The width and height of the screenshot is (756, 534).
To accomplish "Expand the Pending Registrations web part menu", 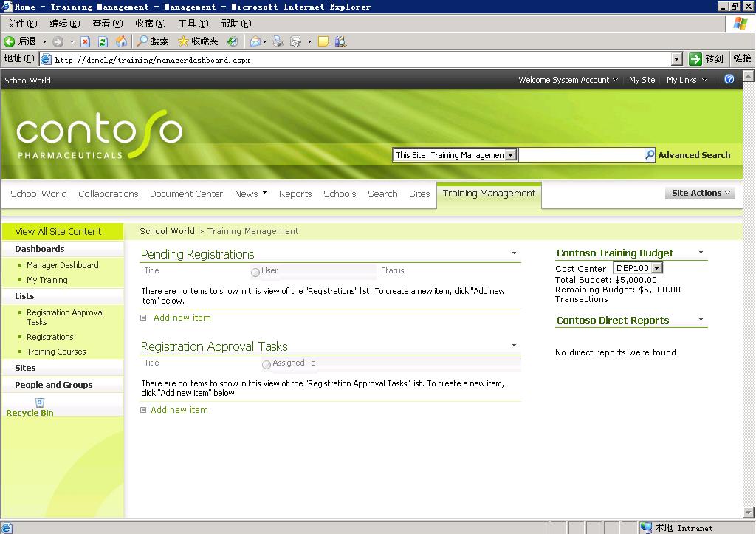I will pos(514,253).
